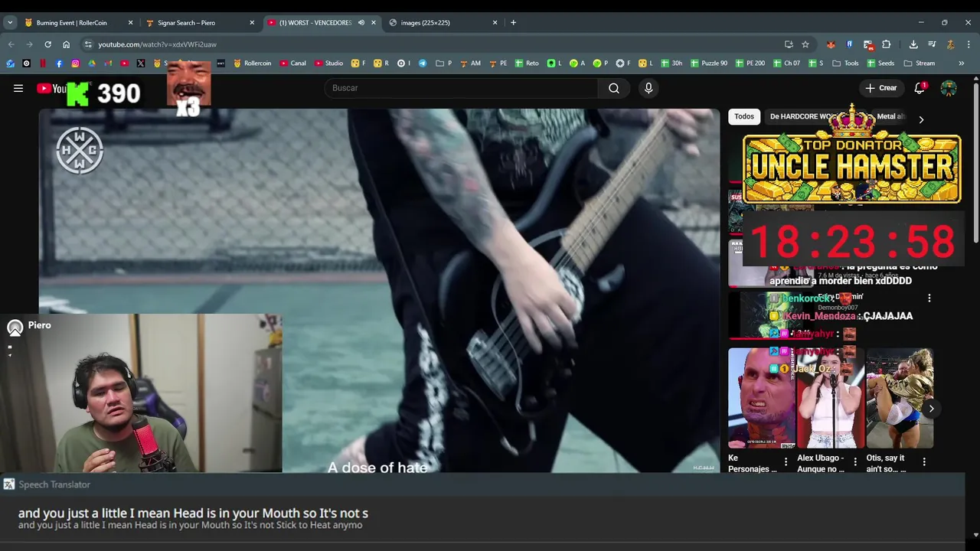Show more bookmarks with the double chevron

[961, 64]
